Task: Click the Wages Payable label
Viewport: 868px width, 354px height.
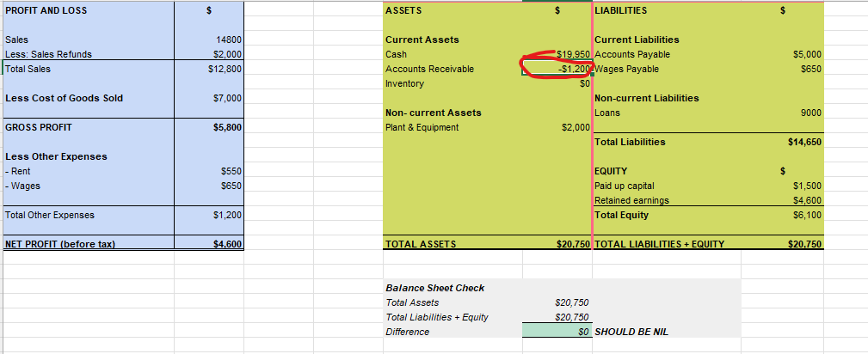Action: click(626, 69)
